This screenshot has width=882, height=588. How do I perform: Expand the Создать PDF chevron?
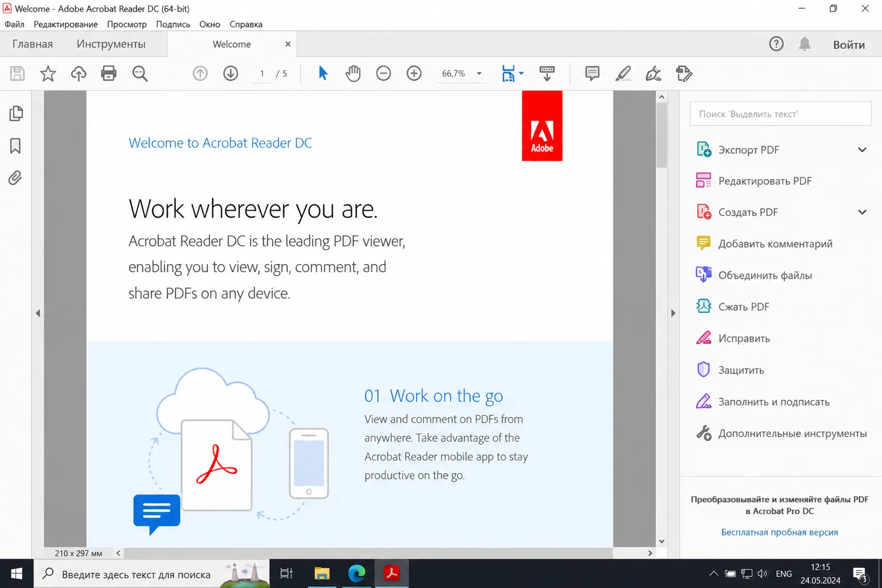[862, 212]
